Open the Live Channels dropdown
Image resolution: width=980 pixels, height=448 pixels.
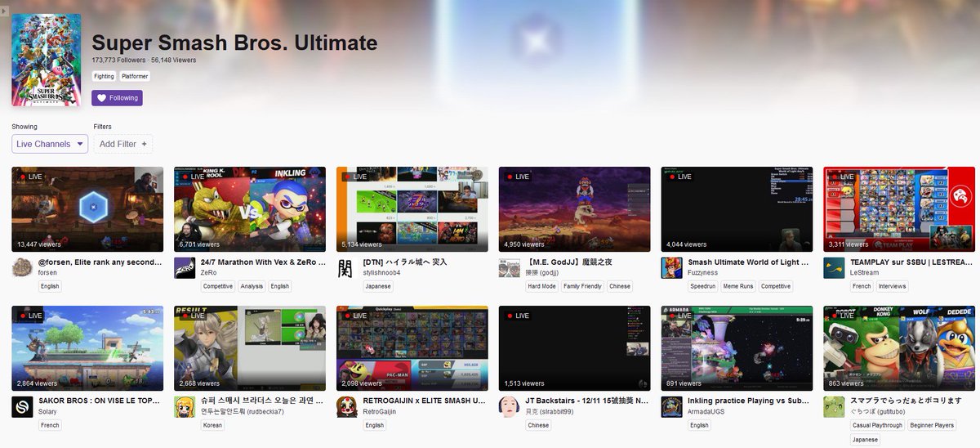tap(50, 144)
